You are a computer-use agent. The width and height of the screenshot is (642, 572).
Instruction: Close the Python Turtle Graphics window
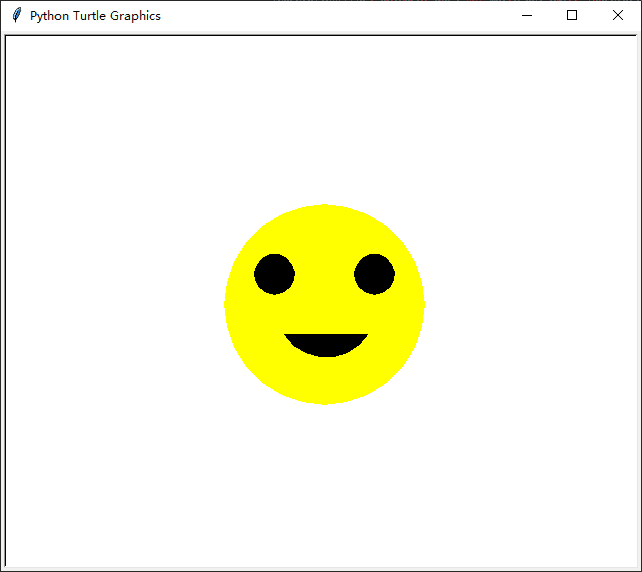pyautogui.click(x=617, y=16)
